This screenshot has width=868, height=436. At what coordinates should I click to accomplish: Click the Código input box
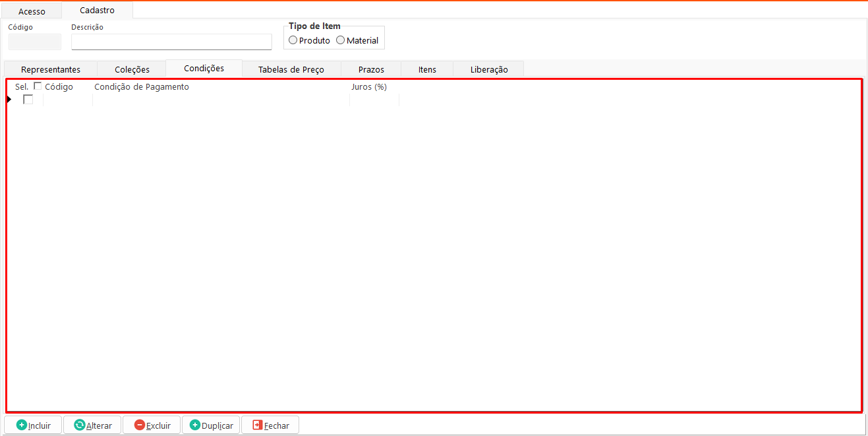[x=34, y=42]
